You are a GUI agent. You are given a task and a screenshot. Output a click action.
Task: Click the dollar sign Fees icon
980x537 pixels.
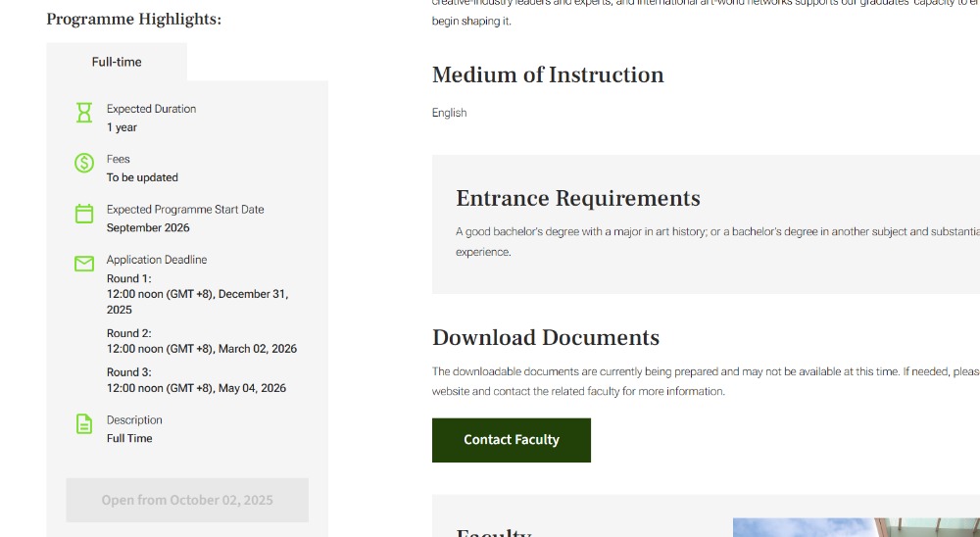84,163
